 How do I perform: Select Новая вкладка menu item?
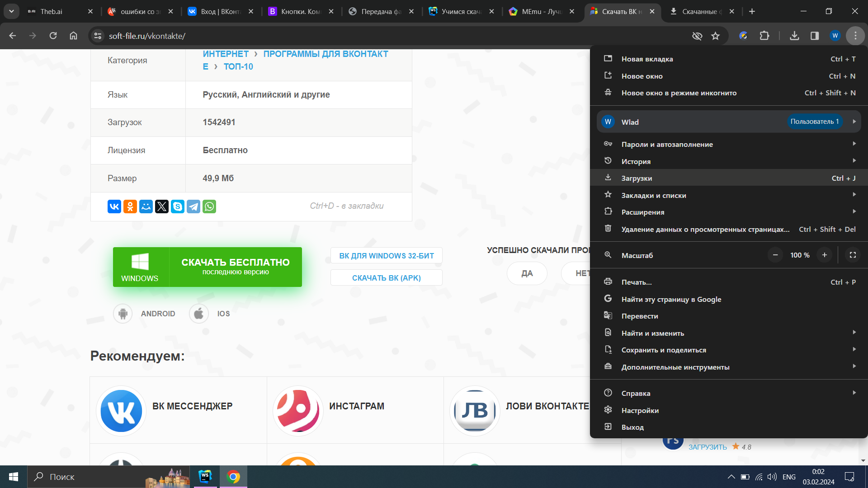[x=729, y=59]
